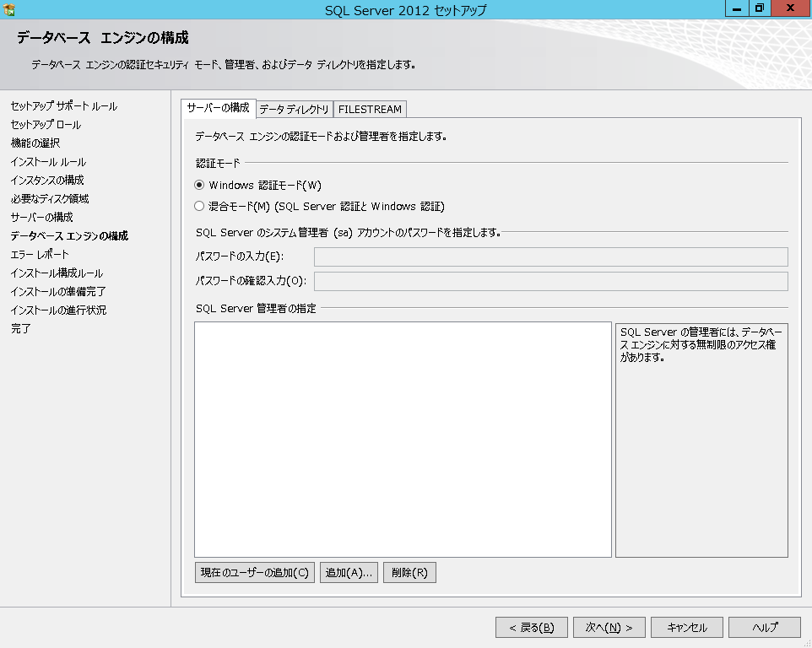Click the 認証モード group label
This screenshot has height=648, width=812.
[x=218, y=164]
